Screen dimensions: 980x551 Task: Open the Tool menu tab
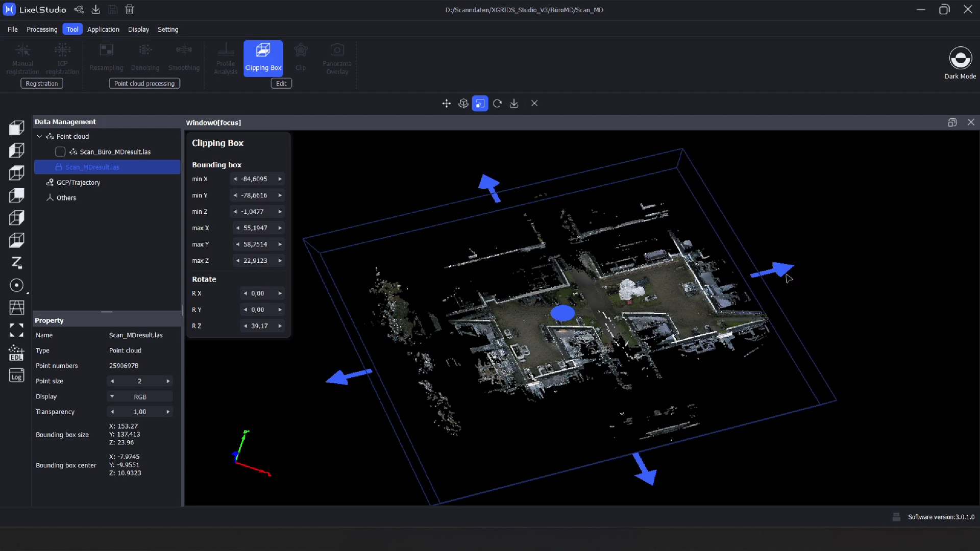pos(72,30)
